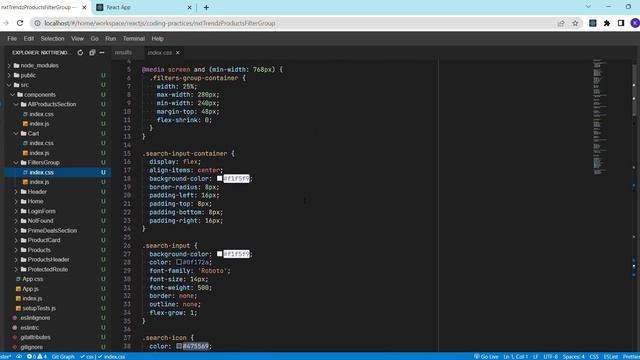Click the ESLint status bar item
The width and height of the screenshot is (640, 360).
click(611, 357)
